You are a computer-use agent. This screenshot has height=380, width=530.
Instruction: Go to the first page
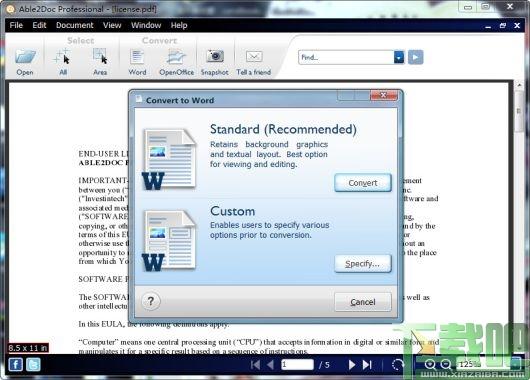(x=256, y=365)
